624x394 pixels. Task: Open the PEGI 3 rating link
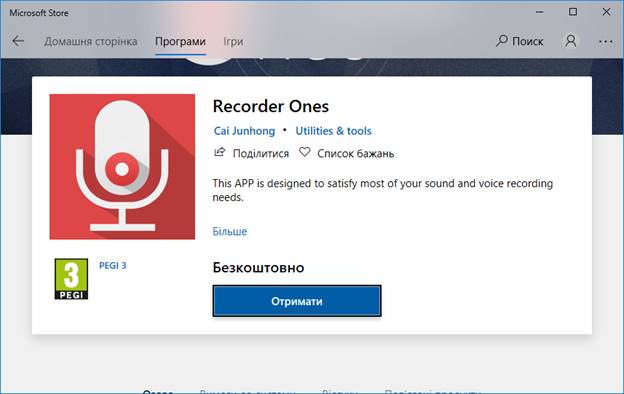click(x=113, y=265)
